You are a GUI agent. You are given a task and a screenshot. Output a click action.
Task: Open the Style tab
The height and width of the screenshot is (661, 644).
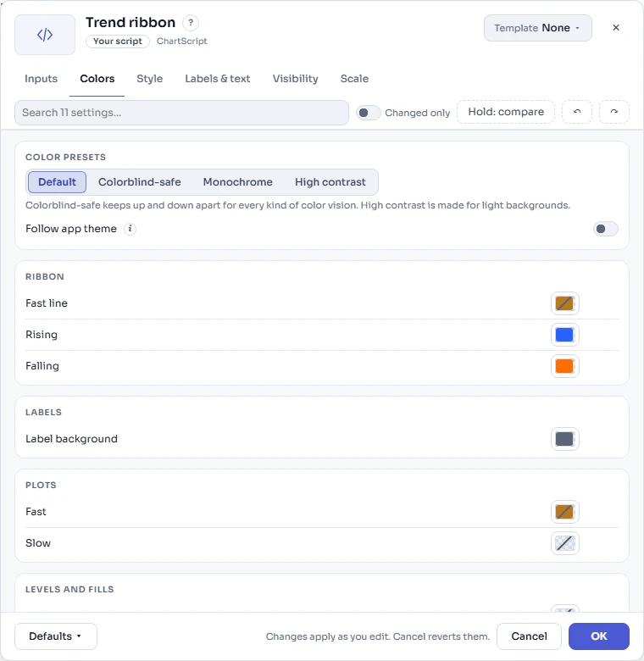click(x=150, y=79)
